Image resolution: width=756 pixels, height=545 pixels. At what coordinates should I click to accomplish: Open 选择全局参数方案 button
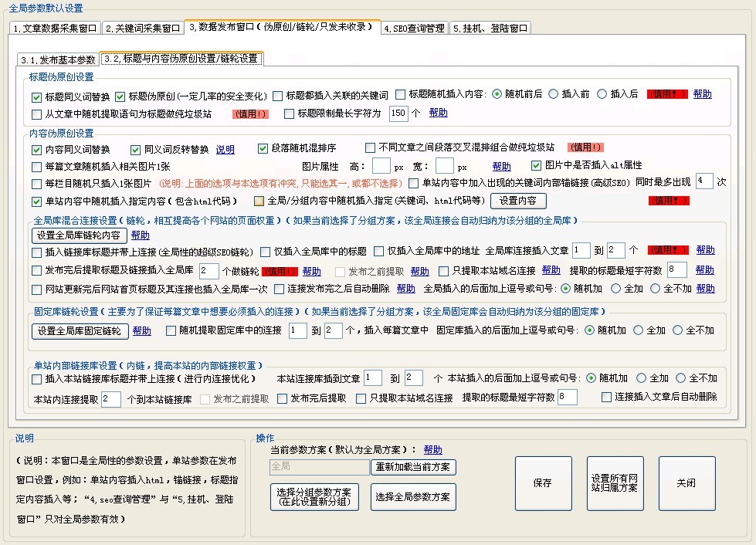(x=413, y=496)
